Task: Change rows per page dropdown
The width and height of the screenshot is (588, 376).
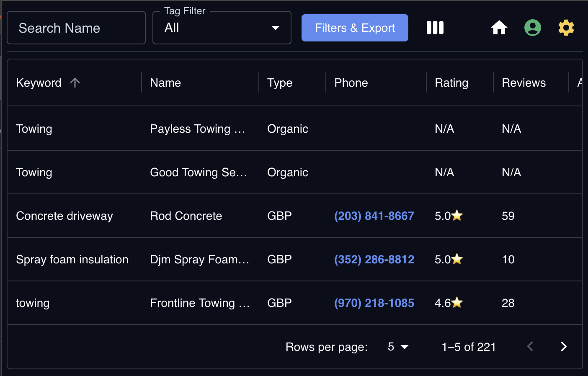Action: 397,347
